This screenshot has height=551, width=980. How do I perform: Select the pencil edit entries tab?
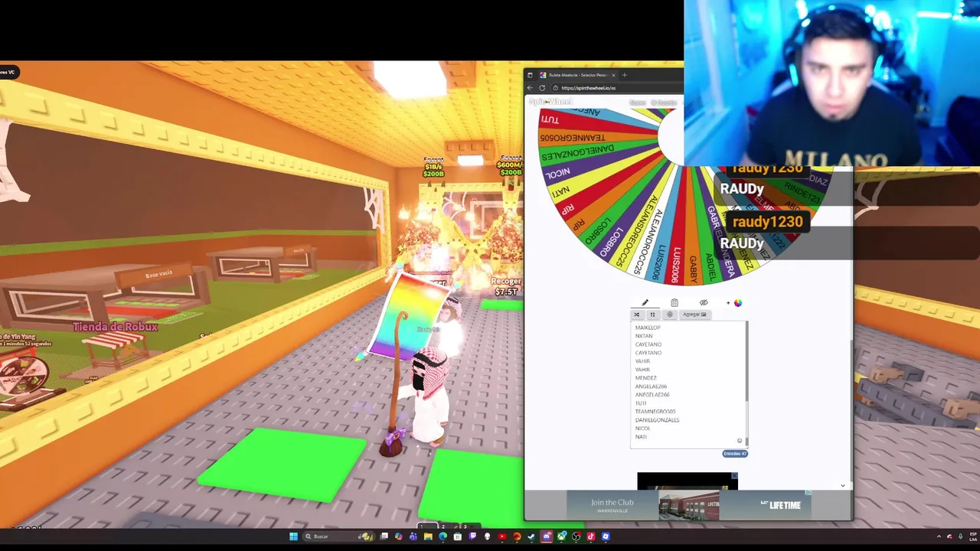pyautogui.click(x=645, y=302)
